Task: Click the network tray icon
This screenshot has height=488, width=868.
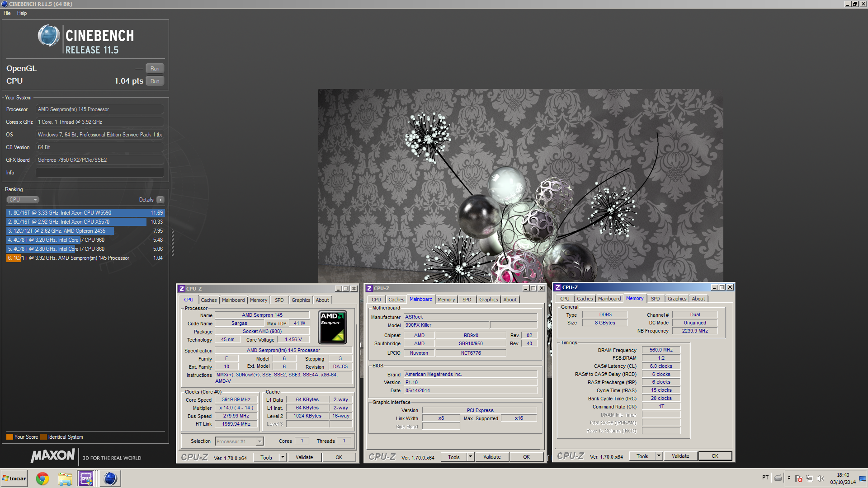Action: pos(809,479)
